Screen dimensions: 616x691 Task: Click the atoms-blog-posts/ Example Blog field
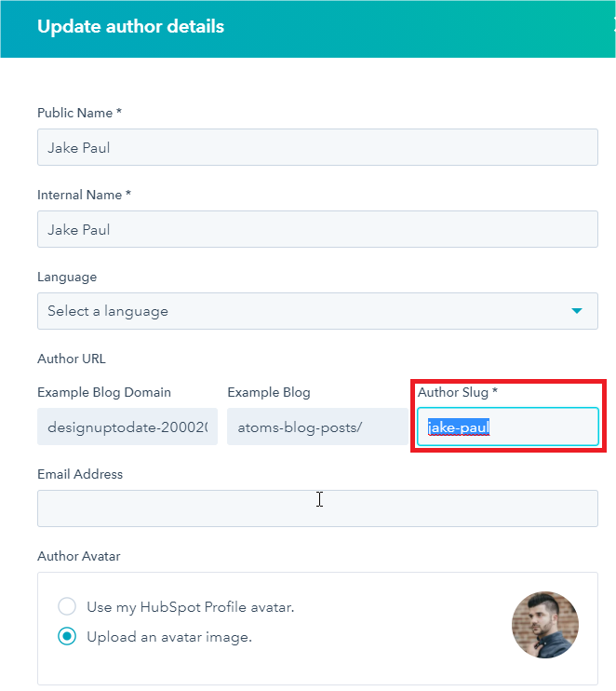(316, 427)
